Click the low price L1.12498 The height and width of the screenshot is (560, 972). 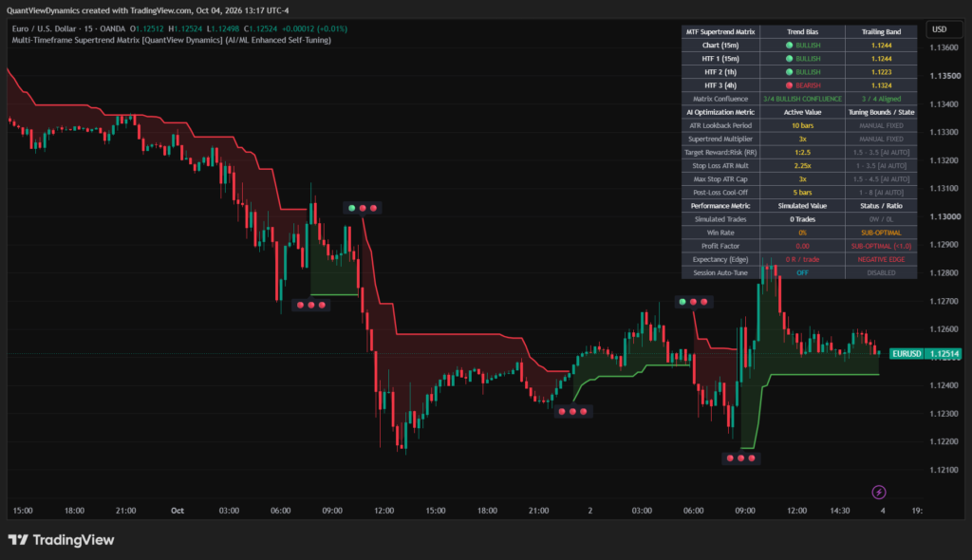222,28
